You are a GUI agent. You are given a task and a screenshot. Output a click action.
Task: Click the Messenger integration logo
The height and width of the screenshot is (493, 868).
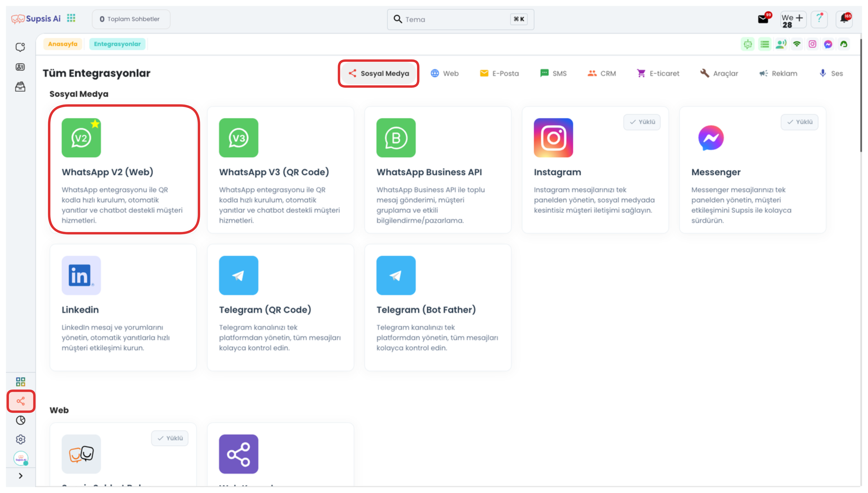pyautogui.click(x=711, y=137)
